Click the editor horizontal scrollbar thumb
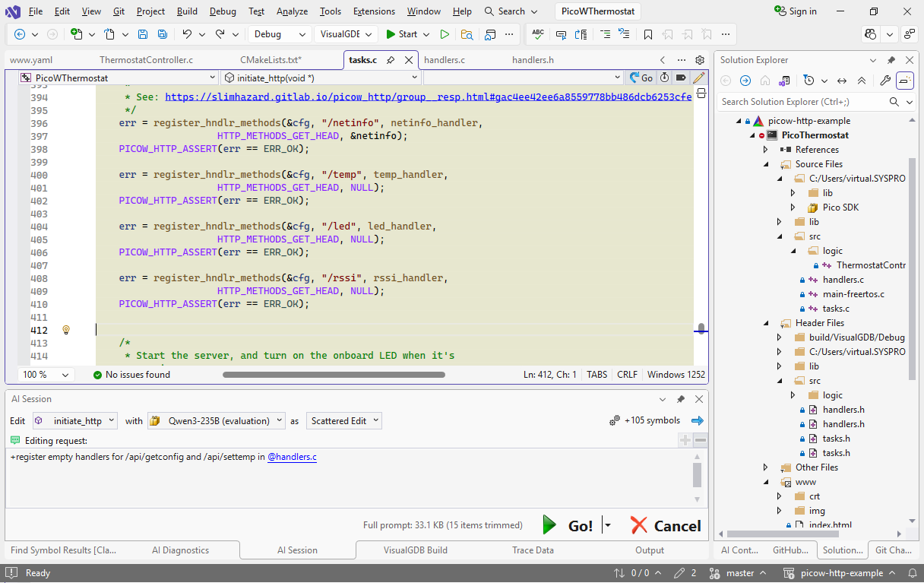This screenshot has height=583, width=924. (333, 374)
